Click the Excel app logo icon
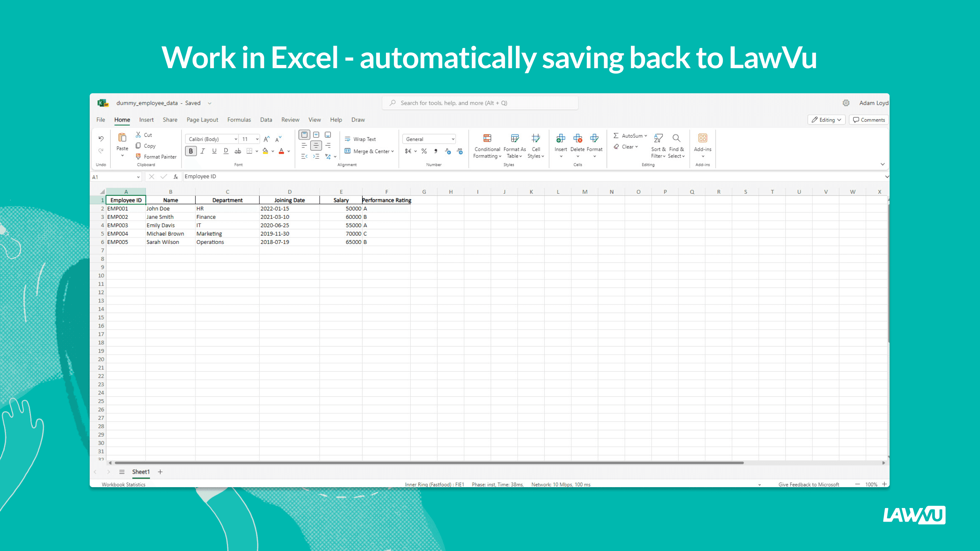Viewport: 980px width, 551px height. [x=103, y=103]
